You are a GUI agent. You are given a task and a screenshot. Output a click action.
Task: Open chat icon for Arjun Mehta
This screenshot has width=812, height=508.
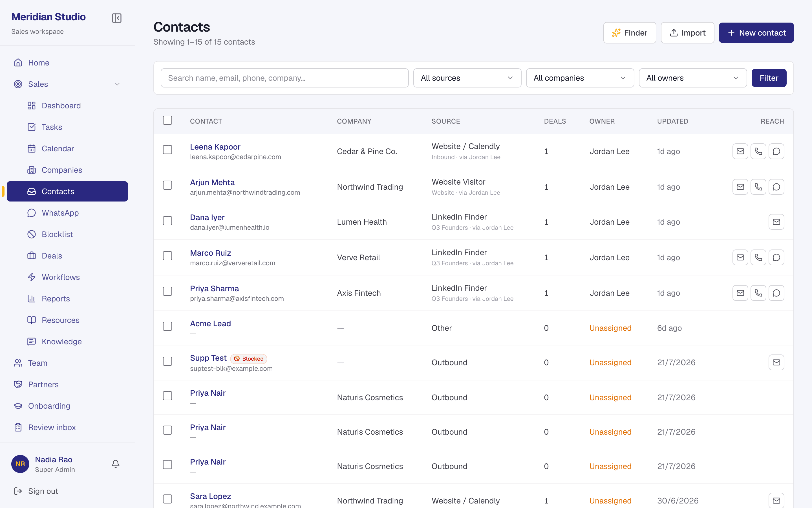pyautogui.click(x=776, y=187)
